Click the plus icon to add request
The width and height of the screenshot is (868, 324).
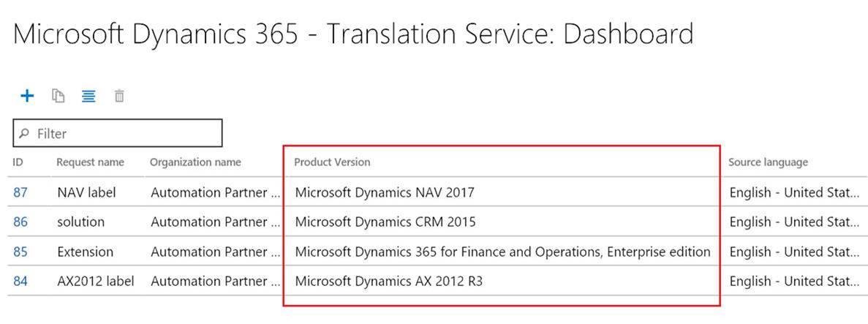27,96
